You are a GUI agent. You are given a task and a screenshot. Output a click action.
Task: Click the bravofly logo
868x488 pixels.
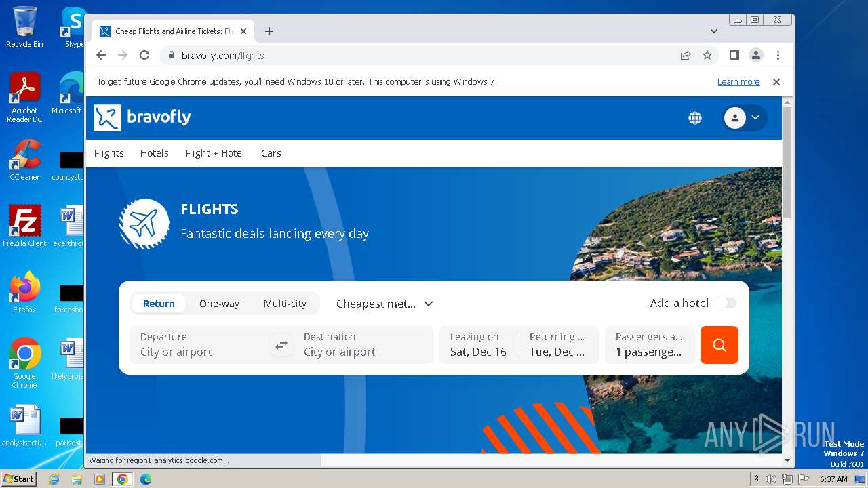142,117
